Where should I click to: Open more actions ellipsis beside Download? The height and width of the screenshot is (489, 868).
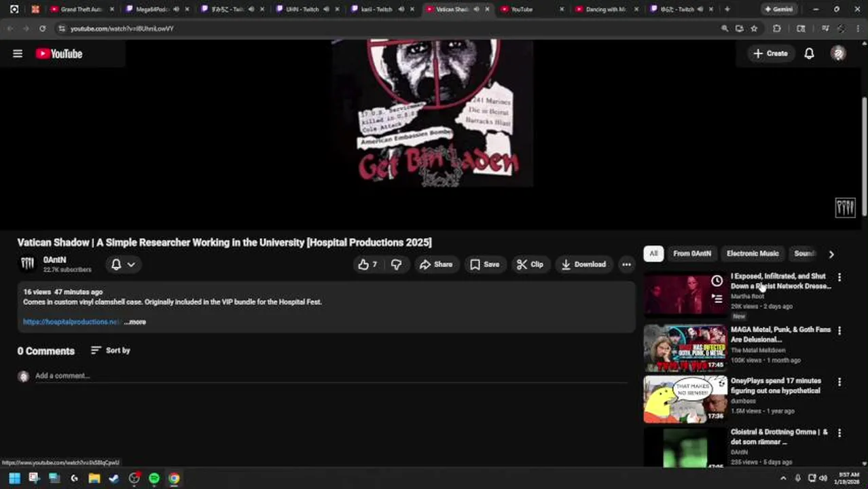pyautogui.click(x=626, y=264)
